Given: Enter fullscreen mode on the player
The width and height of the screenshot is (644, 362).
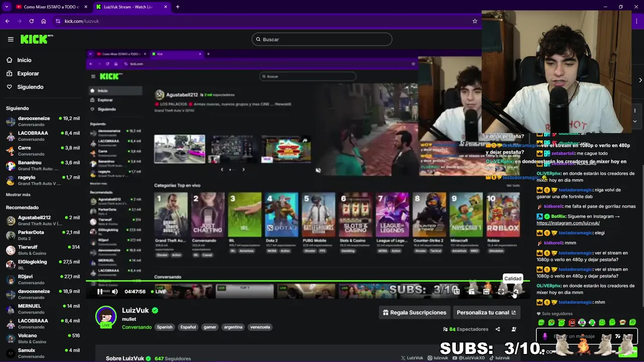Looking at the screenshot, I should 501,292.
